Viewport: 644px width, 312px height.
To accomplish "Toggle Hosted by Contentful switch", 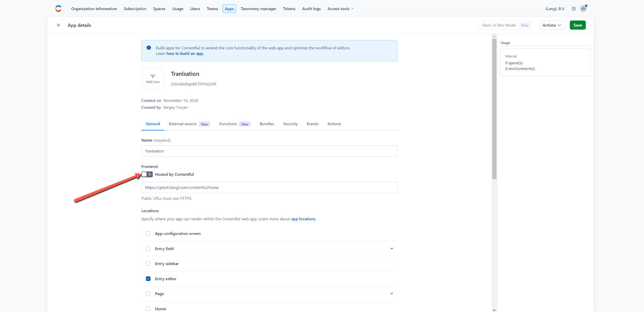I will 147,174.
